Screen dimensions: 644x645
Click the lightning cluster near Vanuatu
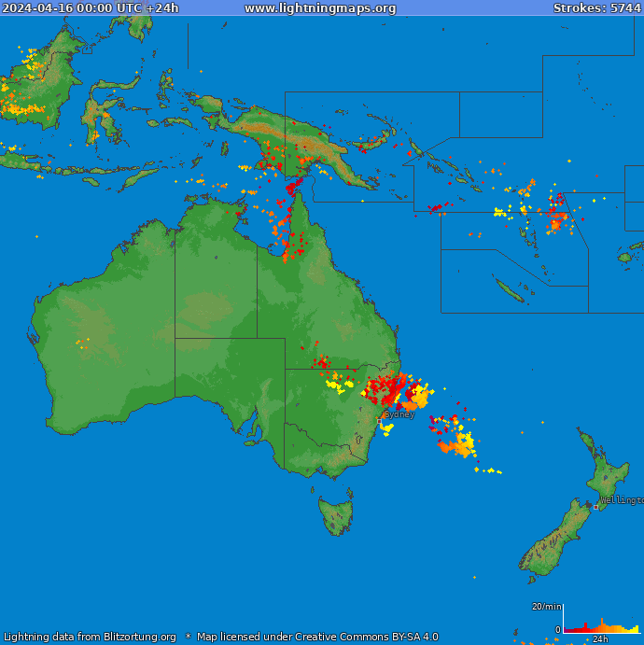[557, 214]
